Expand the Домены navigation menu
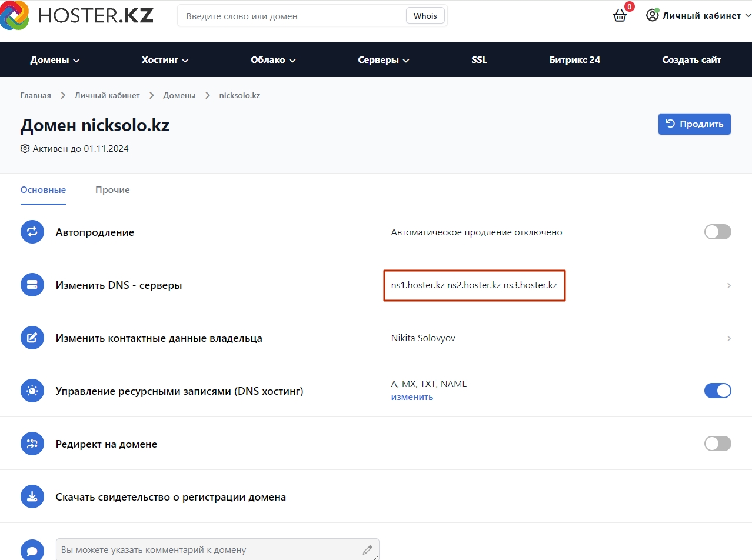This screenshot has height=560, width=752. (x=55, y=59)
